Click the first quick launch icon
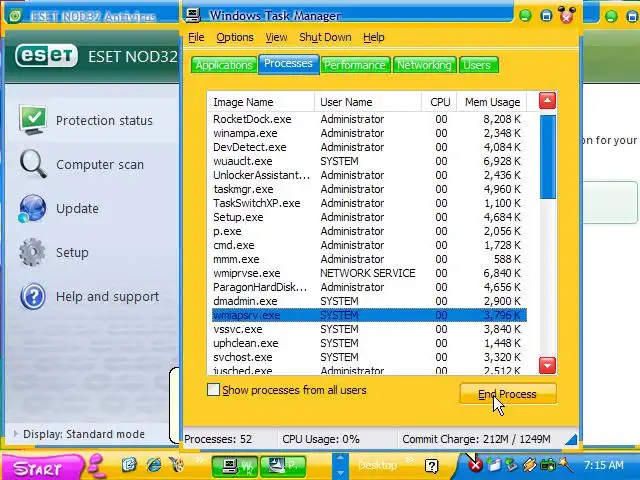The width and height of the screenshot is (640, 480). point(129,464)
